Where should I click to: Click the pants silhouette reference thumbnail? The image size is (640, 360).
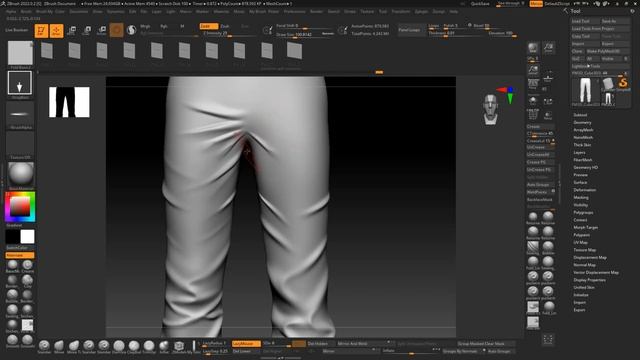(x=69, y=102)
